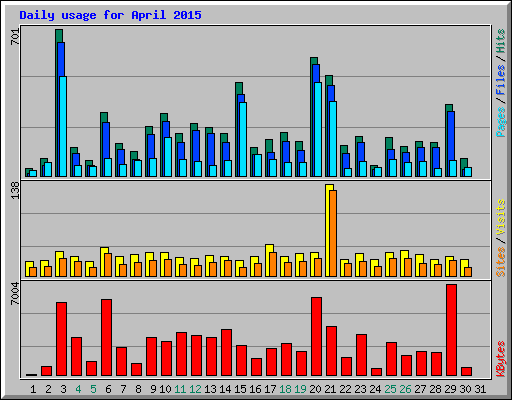Click the cyan Pages bar for day 3
The width and height of the screenshot is (512, 400).
pos(63,127)
